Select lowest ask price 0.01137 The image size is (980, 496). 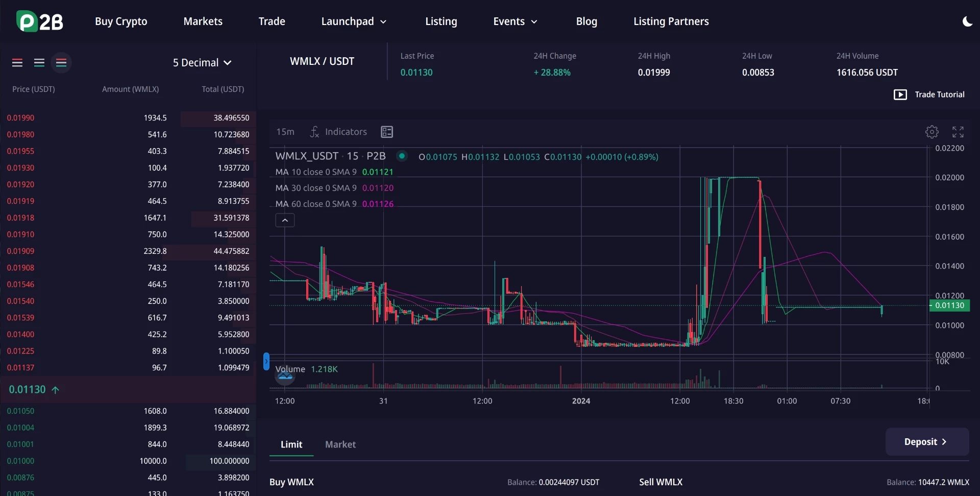coord(128,368)
